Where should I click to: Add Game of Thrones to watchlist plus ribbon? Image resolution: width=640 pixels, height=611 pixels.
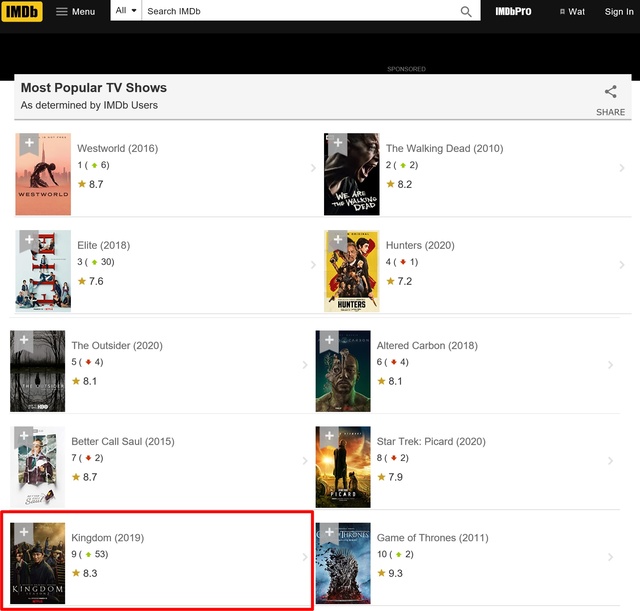tap(329, 533)
